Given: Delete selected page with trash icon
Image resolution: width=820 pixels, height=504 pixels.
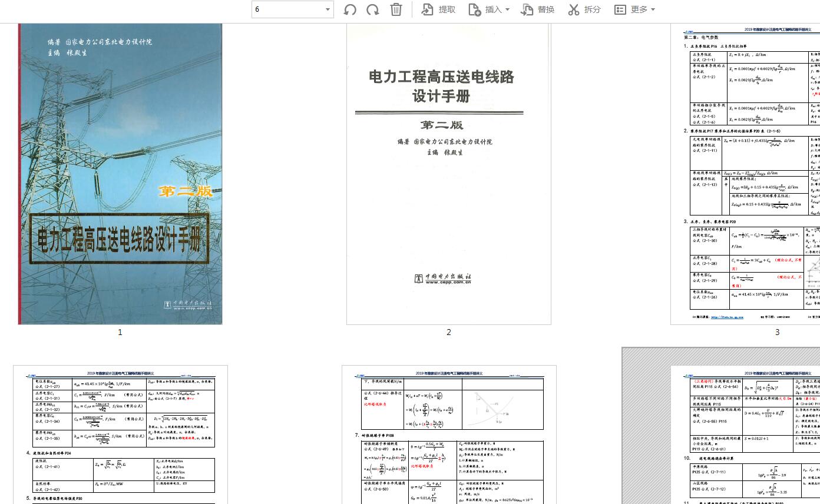Looking at the screenshot, I should coord(396,9).
